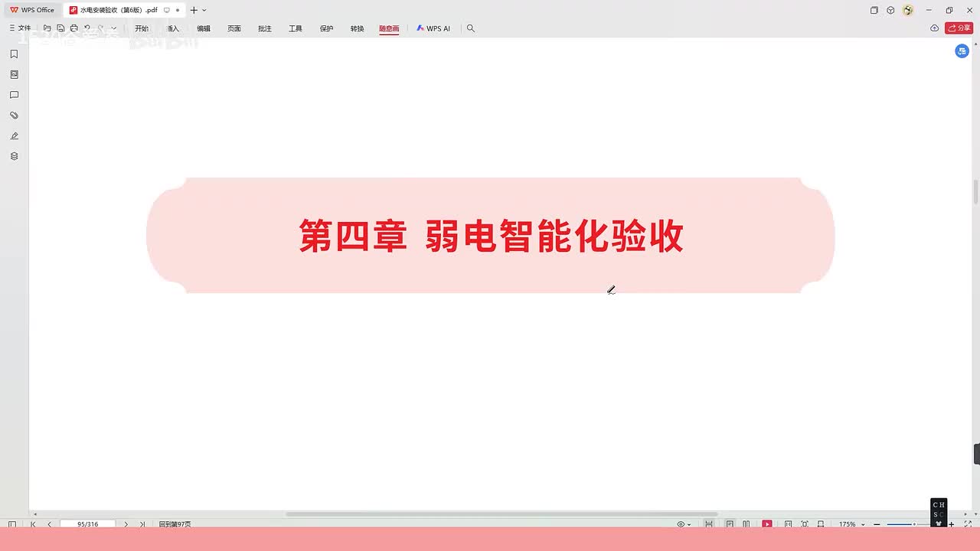Open the layers panel in left sidebar

click(14, 156)
